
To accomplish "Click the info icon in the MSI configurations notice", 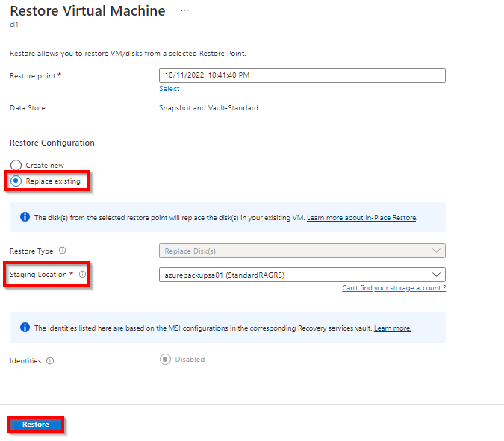I will (x=25, y=328).
